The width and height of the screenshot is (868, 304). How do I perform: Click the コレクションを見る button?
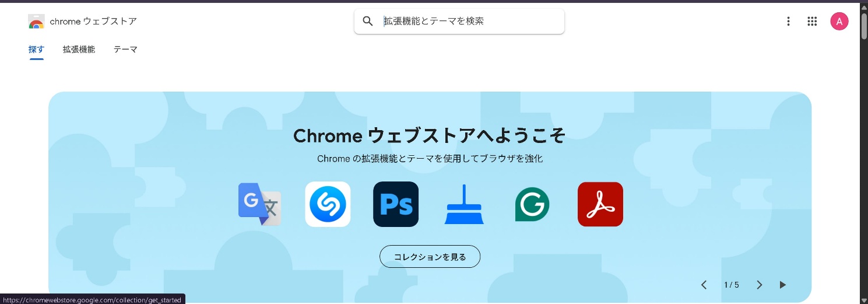click(x=430, y=257)
